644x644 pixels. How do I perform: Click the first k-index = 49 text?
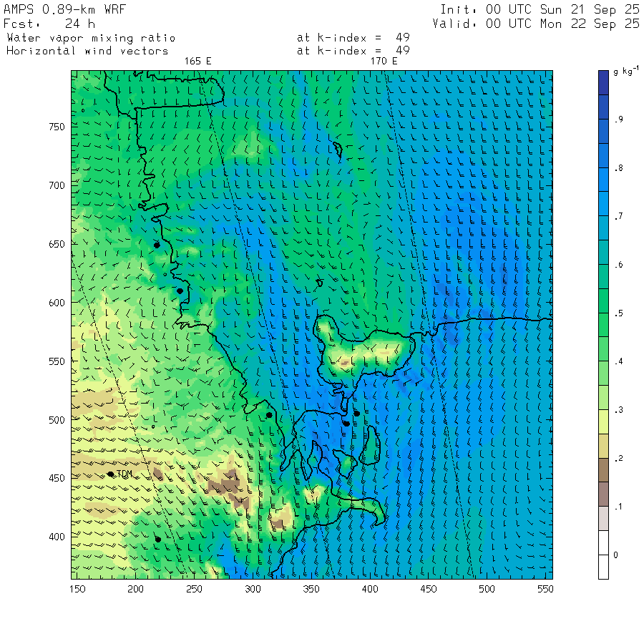(353, 37)
